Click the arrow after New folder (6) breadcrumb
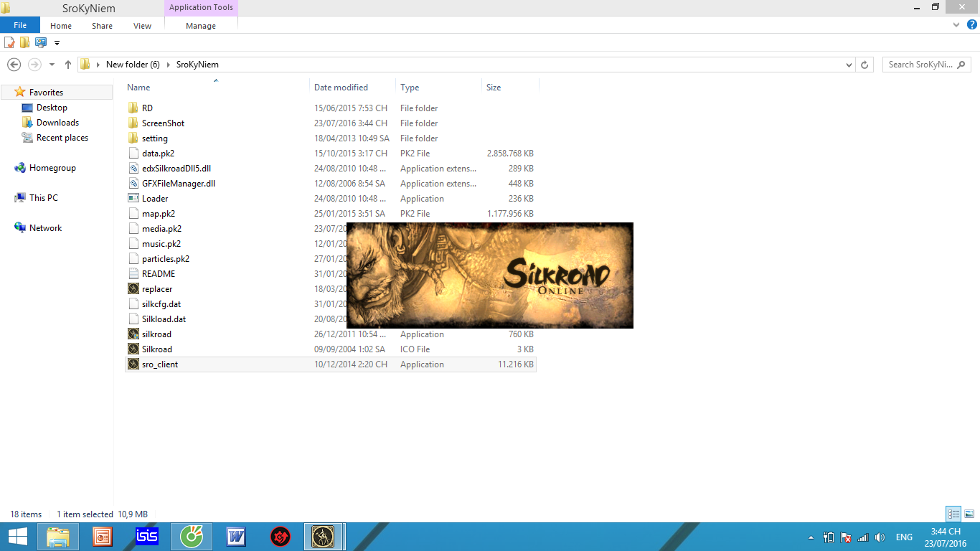 tap(168, 65)
